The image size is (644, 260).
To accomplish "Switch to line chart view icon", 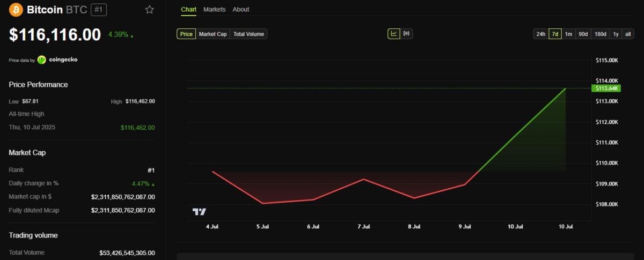I will [x=394, y=34].
